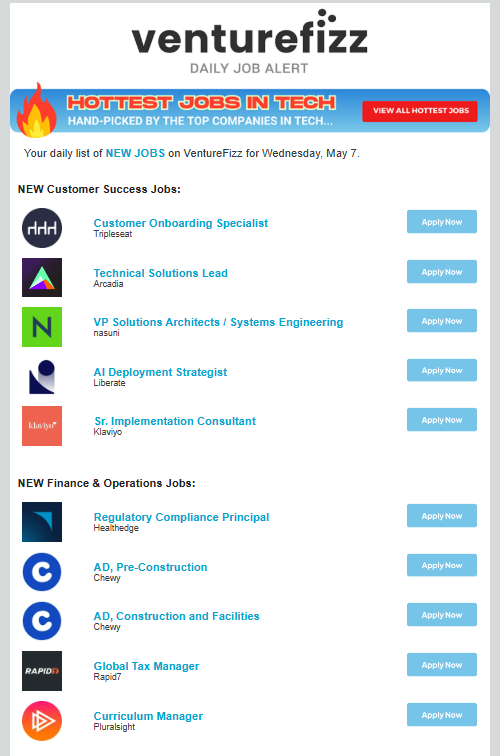Click the flame icon on banner
This screenshot has width=500, height=756.
36,110
